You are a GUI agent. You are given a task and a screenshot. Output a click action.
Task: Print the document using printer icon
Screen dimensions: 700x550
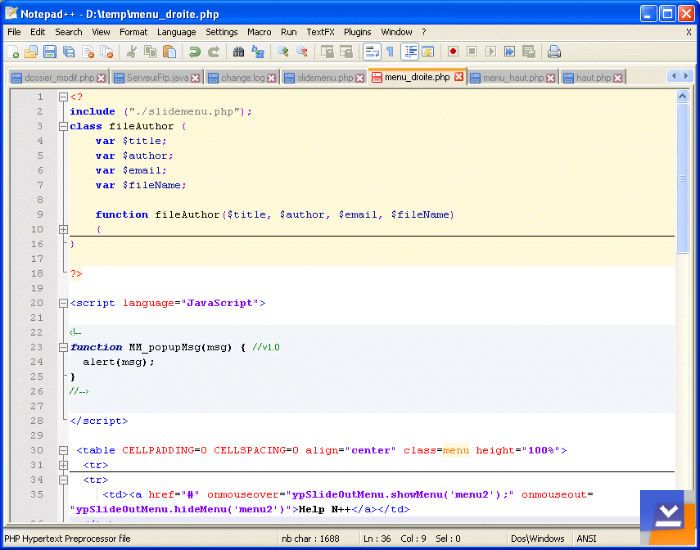(x=554, y=52)
